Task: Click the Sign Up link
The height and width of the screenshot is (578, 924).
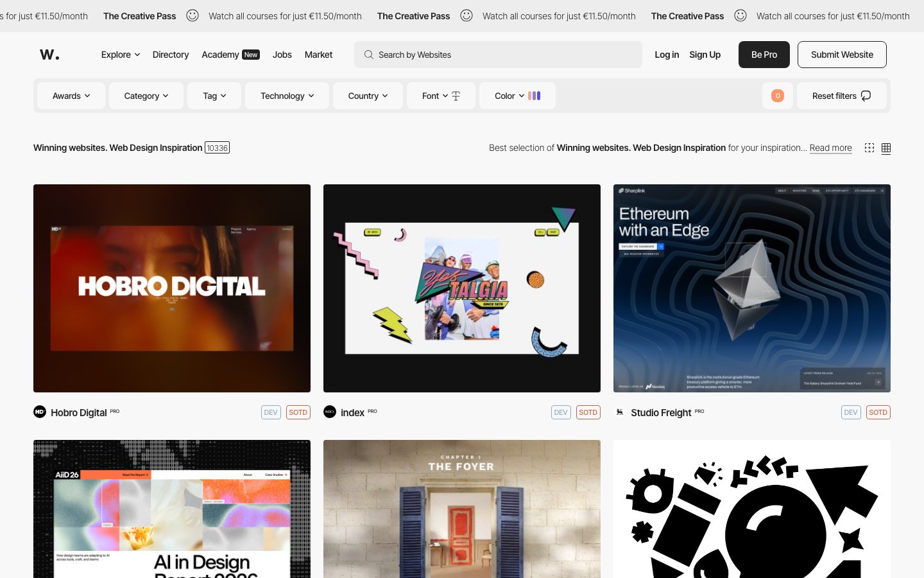Action: (x=705, y=55)
